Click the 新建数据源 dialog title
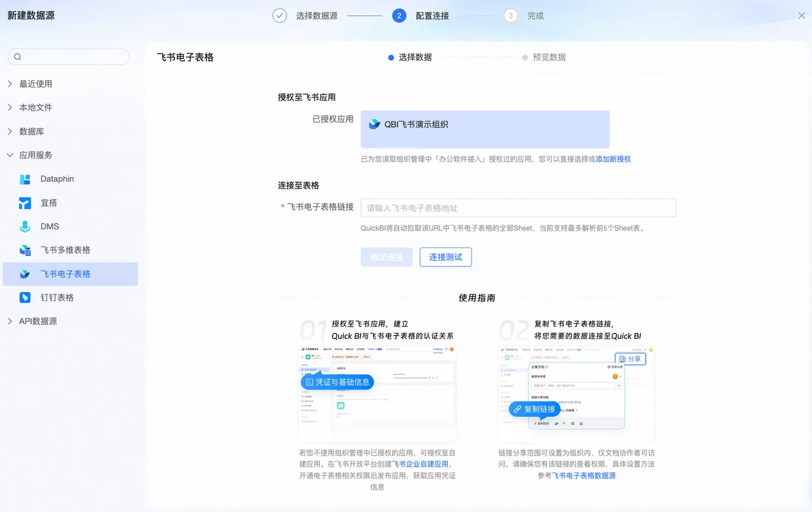 [31, 16]
